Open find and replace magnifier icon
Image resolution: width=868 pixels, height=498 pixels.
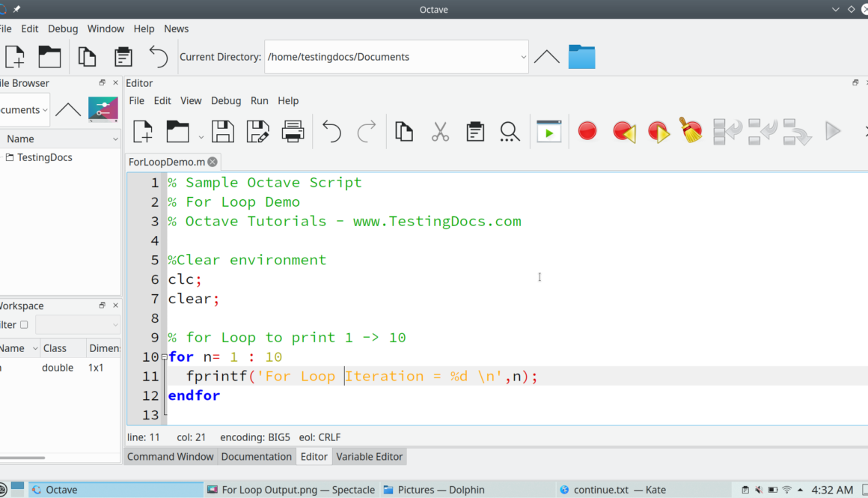(510, 132)
